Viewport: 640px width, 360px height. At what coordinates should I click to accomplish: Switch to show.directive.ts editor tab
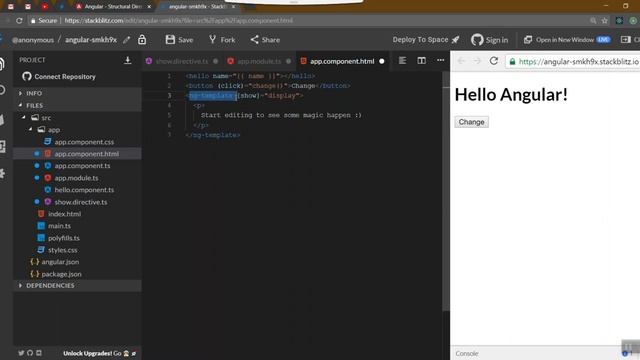[x=182, y=61]
